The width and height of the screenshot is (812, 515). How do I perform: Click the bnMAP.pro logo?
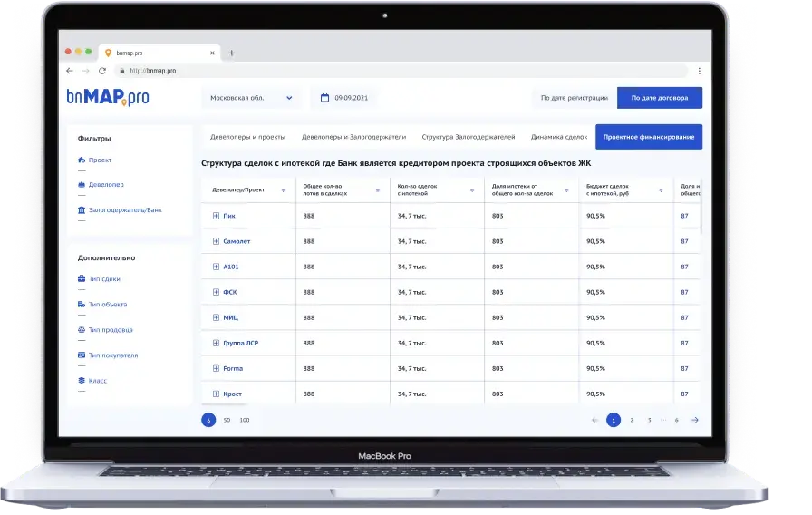108,97
